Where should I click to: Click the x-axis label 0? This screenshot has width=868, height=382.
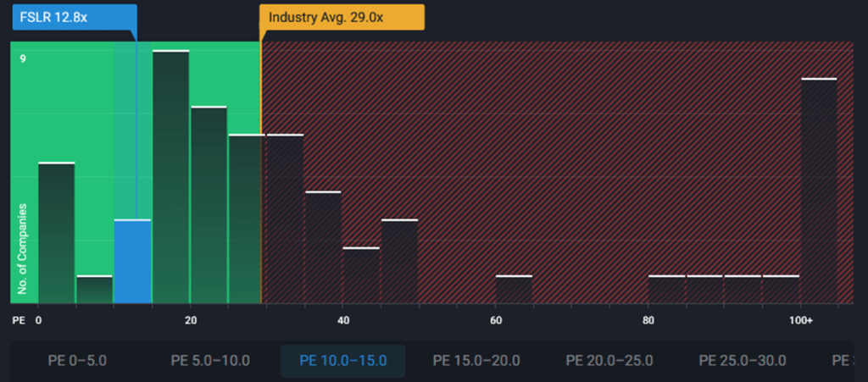38,320
